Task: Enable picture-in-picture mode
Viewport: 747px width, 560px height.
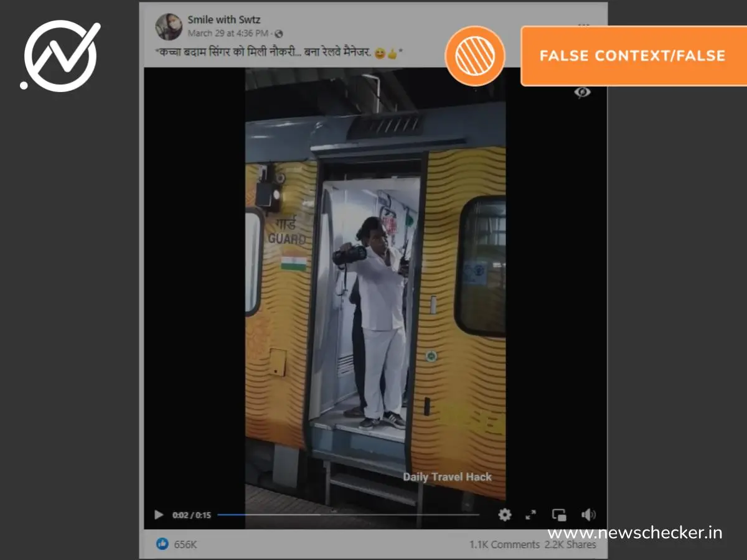Action: click(559, 515)
